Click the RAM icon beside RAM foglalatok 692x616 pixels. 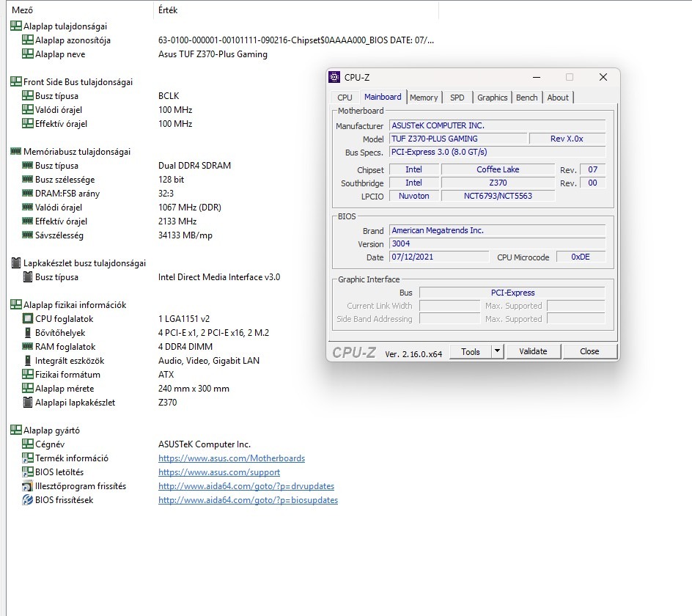pos(27,346)
